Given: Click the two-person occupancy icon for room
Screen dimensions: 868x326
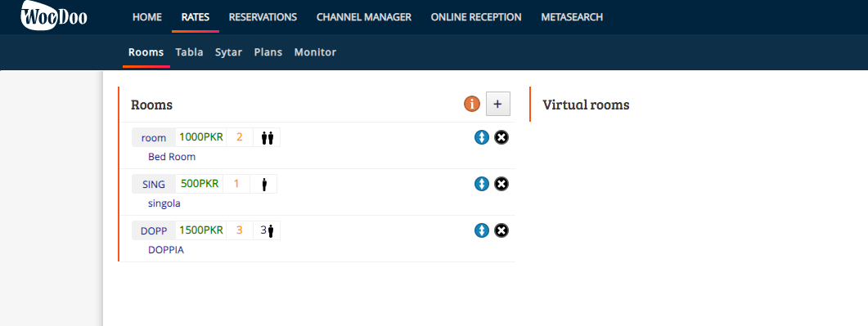Looking at the screenshot, I should tap(268, 137).
